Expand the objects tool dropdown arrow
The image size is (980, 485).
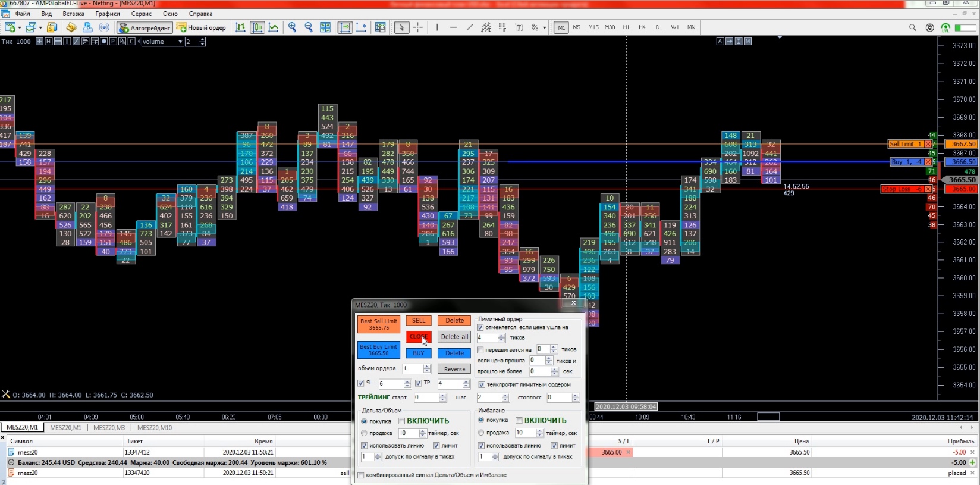coord(544,27)
